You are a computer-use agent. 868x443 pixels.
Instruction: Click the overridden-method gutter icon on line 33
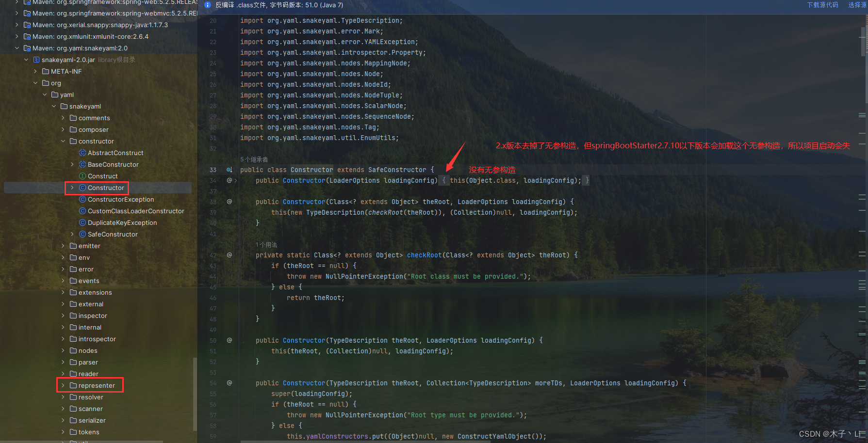(229, 170)
